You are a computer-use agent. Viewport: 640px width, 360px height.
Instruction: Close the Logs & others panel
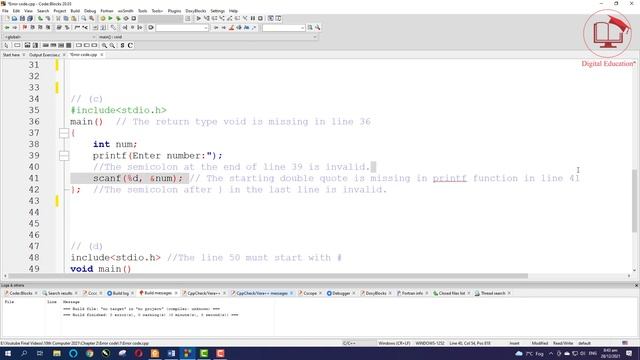tap(636, 285)
